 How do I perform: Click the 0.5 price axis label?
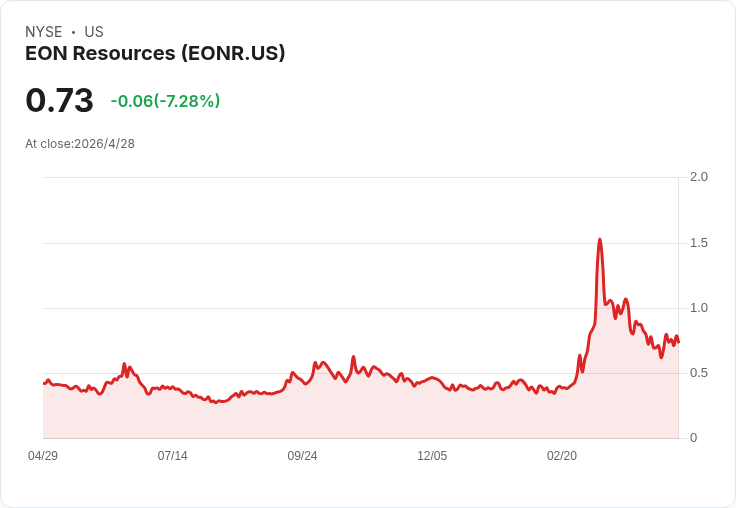(x=698, y=373)
